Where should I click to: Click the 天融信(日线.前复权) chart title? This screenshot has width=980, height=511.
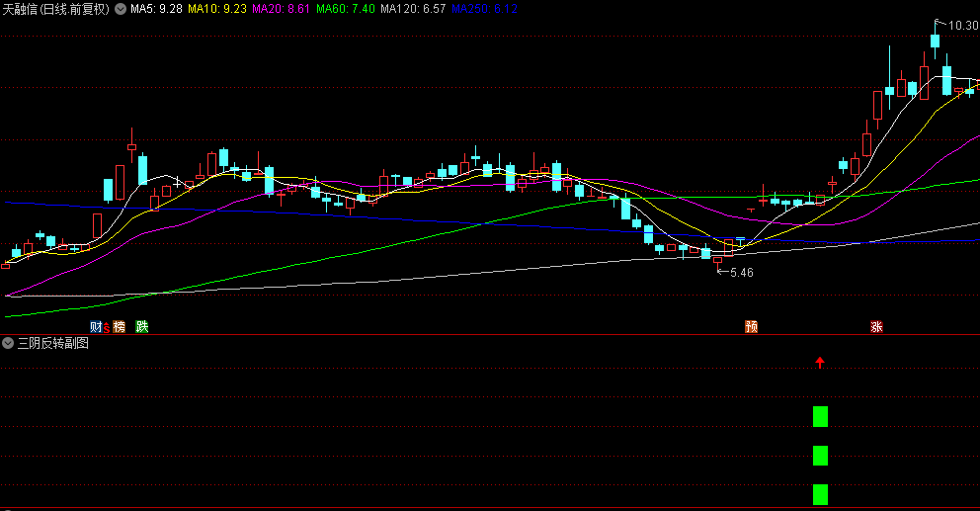pyautogui.click(x=56, y=9)
